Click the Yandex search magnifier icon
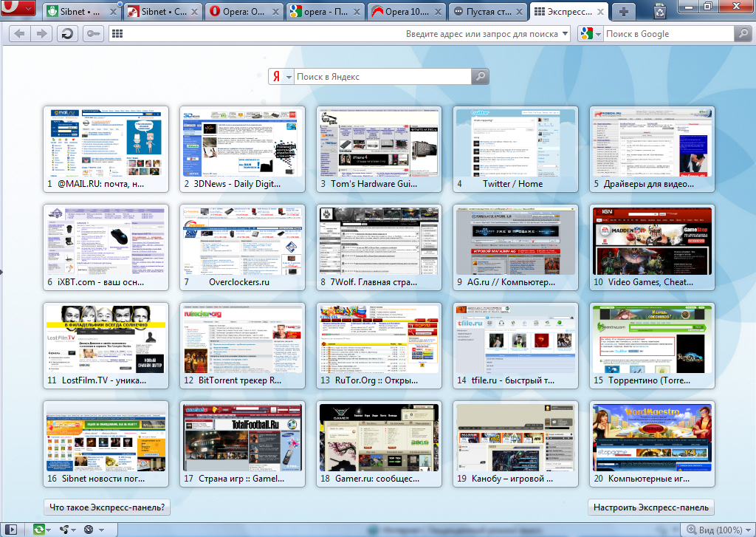This screenshot has height=537, width=756. click(x=480, y=76)
